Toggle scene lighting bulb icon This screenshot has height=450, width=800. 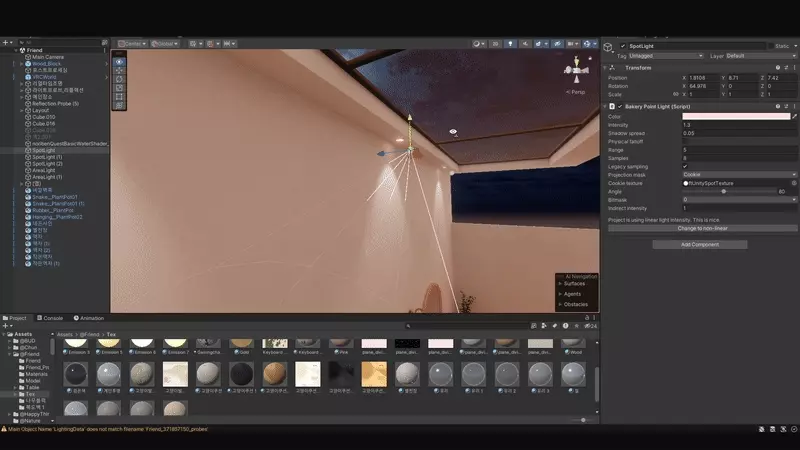tap(510, 44)
